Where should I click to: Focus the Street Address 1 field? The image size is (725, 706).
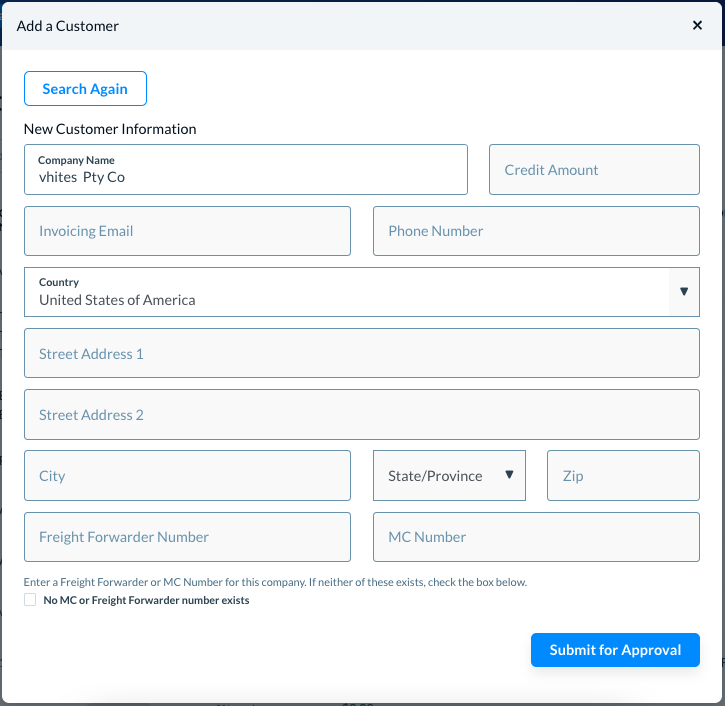tap(361, 354)
